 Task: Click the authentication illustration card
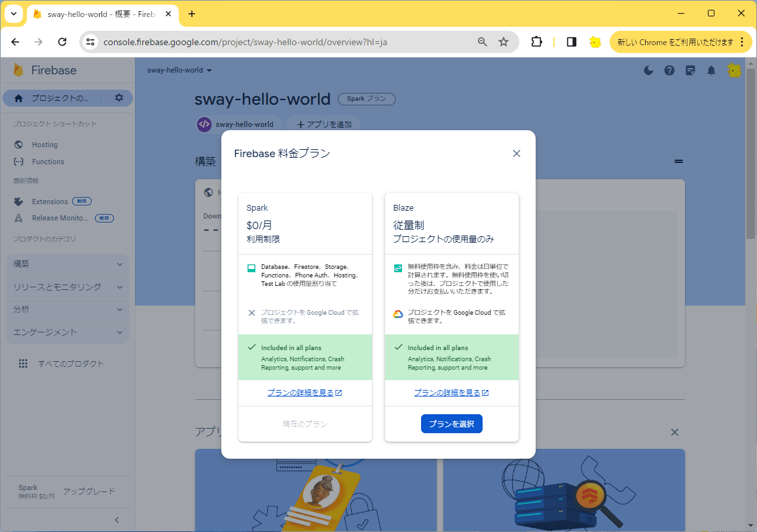coord(316,490)
